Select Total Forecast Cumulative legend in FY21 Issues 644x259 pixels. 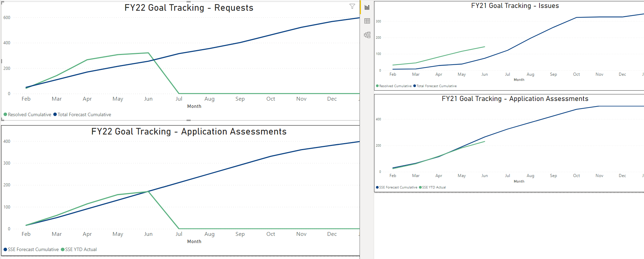point(435,86)
